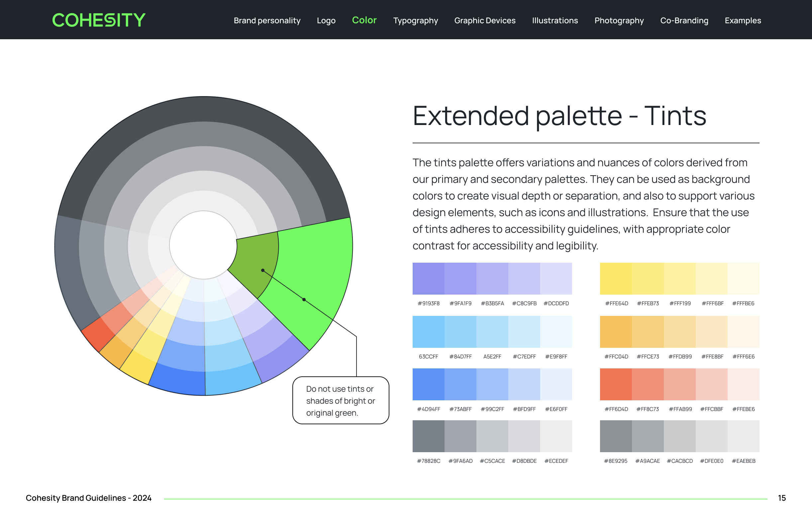Open the Brand personality section
The width and height of the screenshot is (812, 526).
(x=267, y=21)
